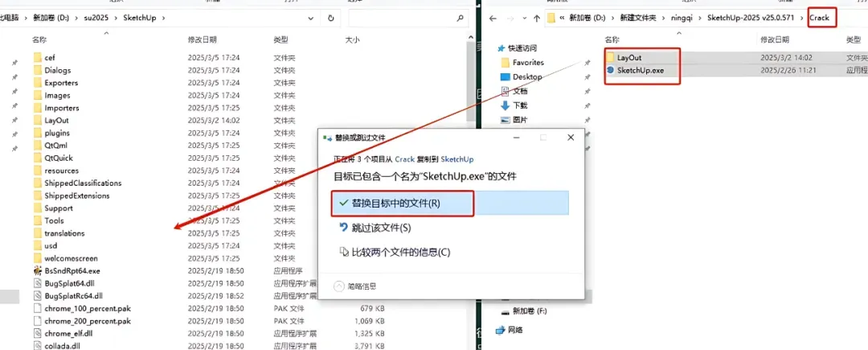Click the BugSplat64.dll file icon
This screenshot has height=350, width=868.
pos(38,283)
